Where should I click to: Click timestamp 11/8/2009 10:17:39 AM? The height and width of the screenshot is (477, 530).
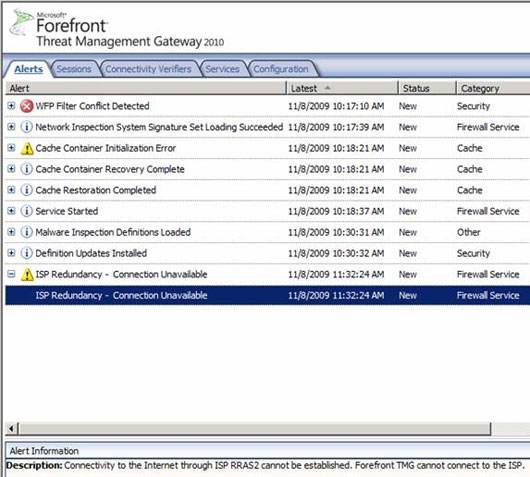tap(336, 127)
